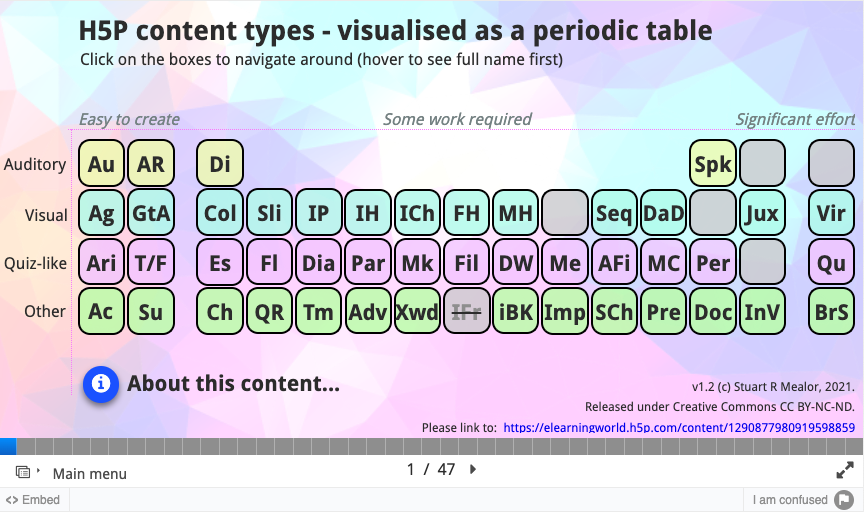Open Main menu label in footer

90,473
